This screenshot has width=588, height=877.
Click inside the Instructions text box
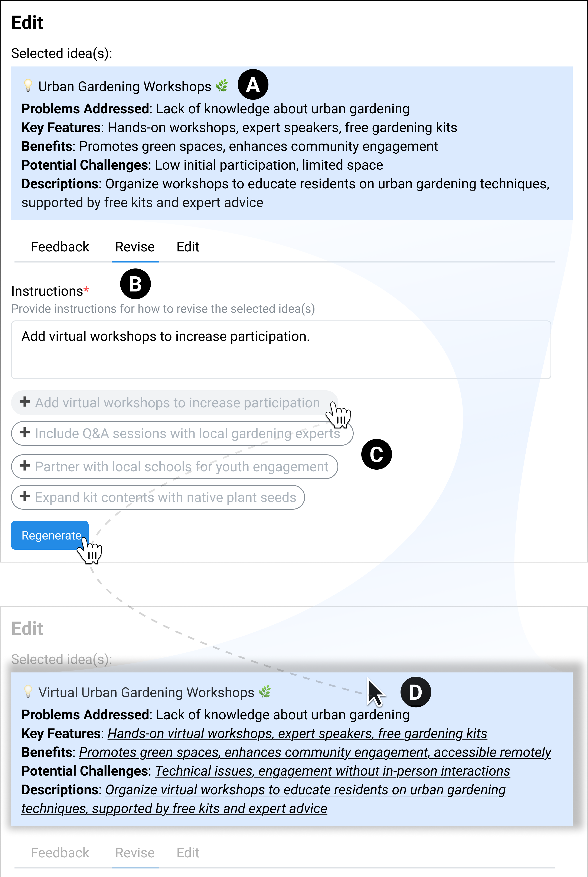pyautogui.click(x=281, y=349)
